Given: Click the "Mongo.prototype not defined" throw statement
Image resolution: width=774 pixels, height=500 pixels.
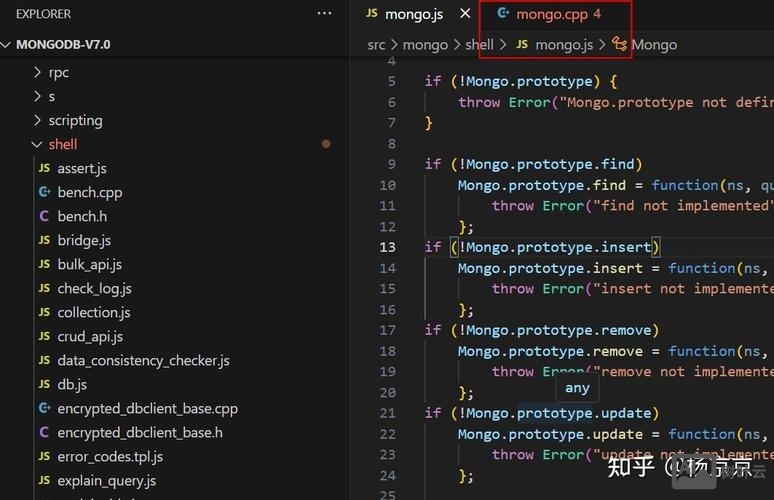Looking at the screenshot, I should (616, 102).
